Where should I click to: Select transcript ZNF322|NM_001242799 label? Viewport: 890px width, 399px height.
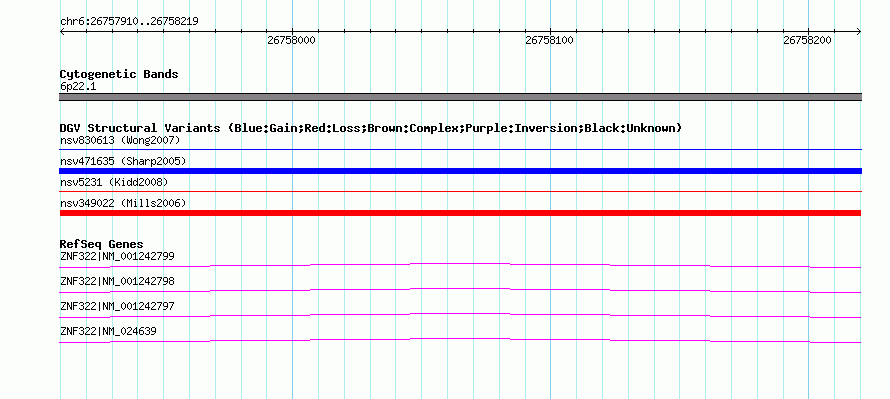pyautogui.click(x=117, y=257)
